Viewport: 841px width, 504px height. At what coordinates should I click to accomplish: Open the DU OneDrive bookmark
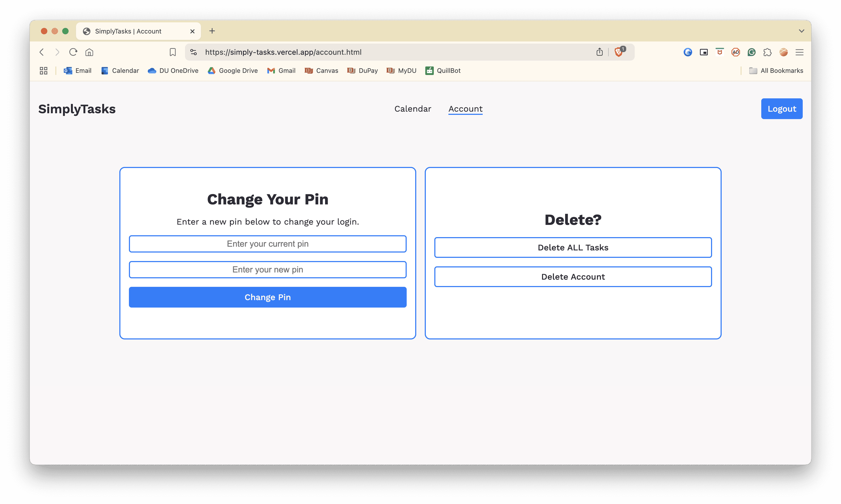173,71
